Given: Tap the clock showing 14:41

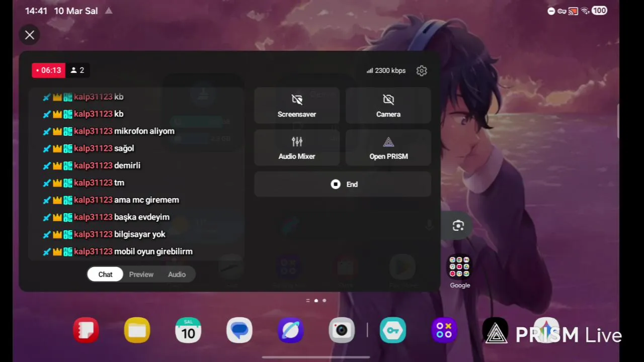Looking at the screenshot, I should 36,11.
